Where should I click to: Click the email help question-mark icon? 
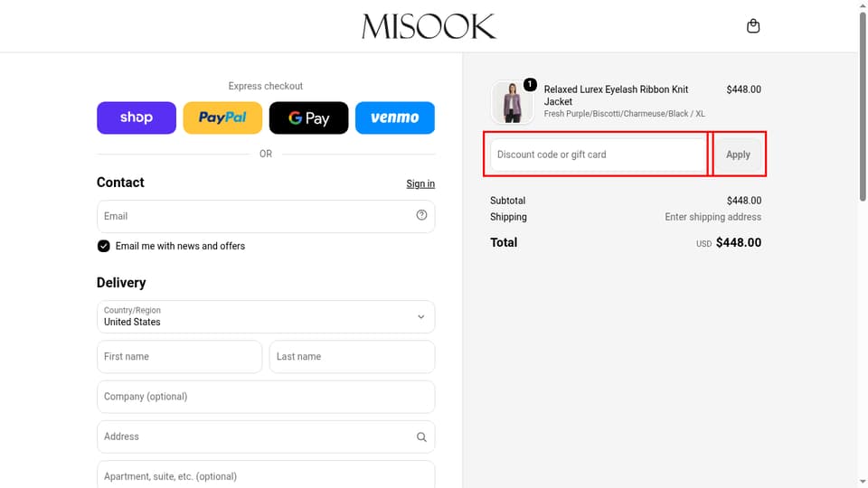[421, 215]
